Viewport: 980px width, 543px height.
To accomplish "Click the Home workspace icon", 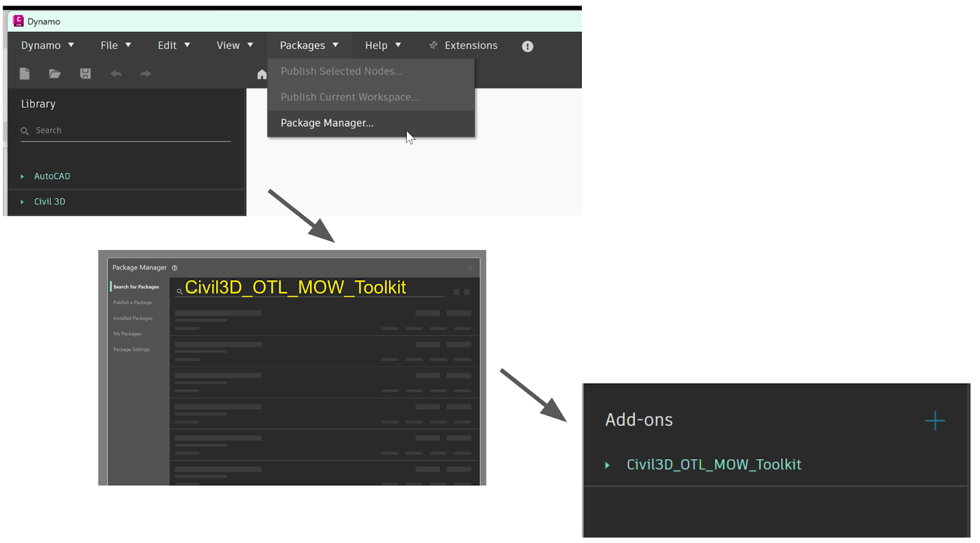I will [262, 75].
